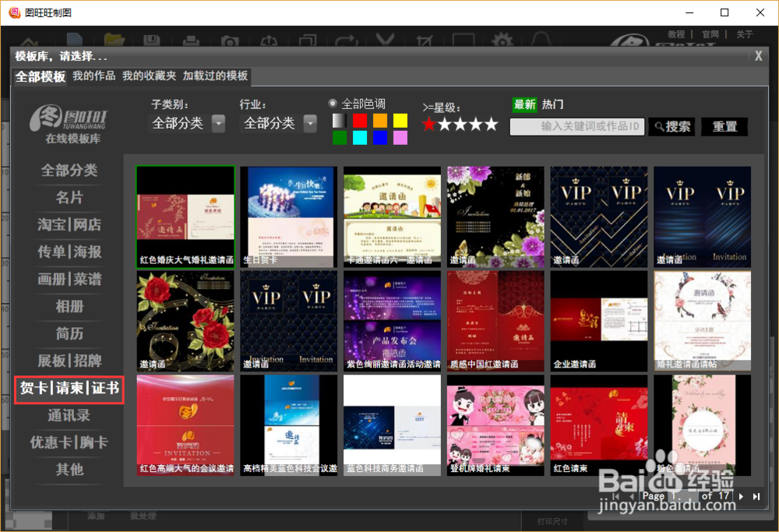Sort templates by 最新

coord(524,104)
